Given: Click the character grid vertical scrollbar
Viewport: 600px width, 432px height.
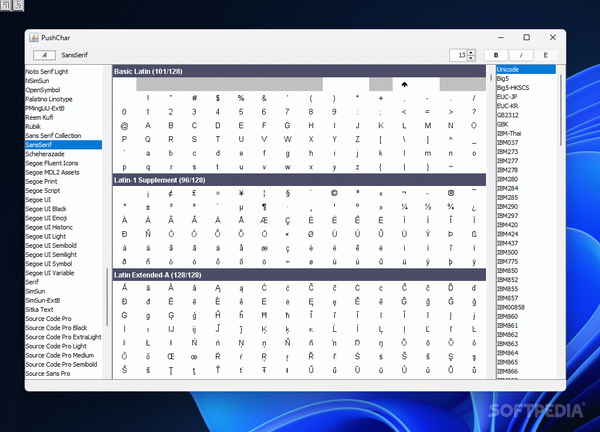Looking at the screenshot, I should 491,77.
